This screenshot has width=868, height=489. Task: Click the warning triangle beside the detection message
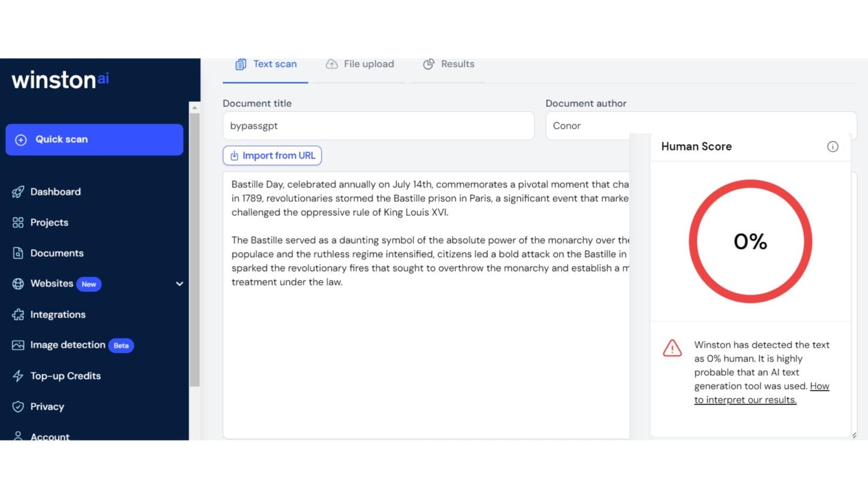pyautogui.click(x=672, y=348)
